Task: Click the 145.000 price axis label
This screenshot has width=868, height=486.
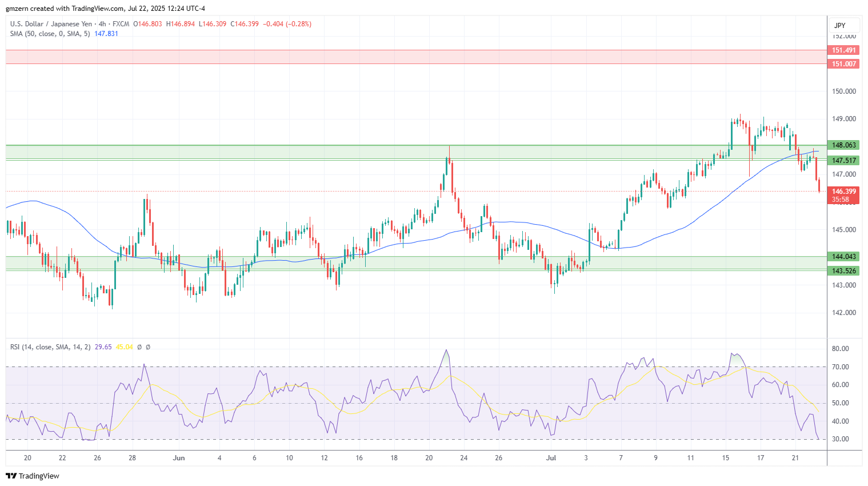Action: pyautogui.click(x=844, y=230)
